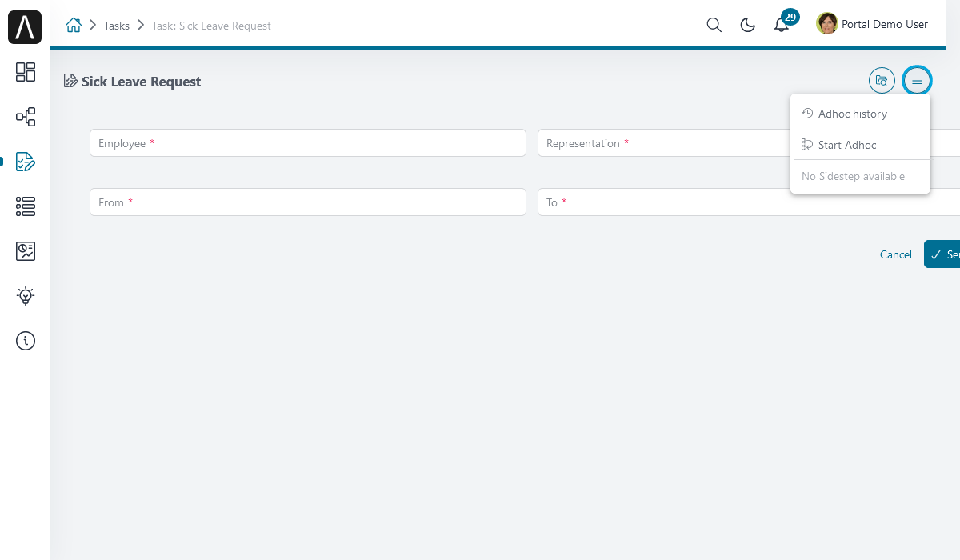This screenshot has width=960, height=560.
Task: Toggle dark mode moon icon
Action: point(748,25)
